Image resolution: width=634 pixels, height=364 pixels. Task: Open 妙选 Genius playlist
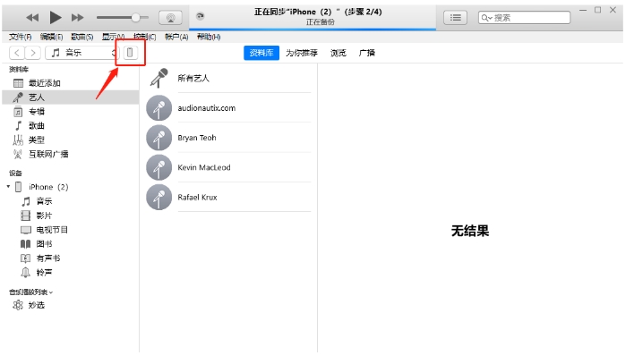[35, 305]
